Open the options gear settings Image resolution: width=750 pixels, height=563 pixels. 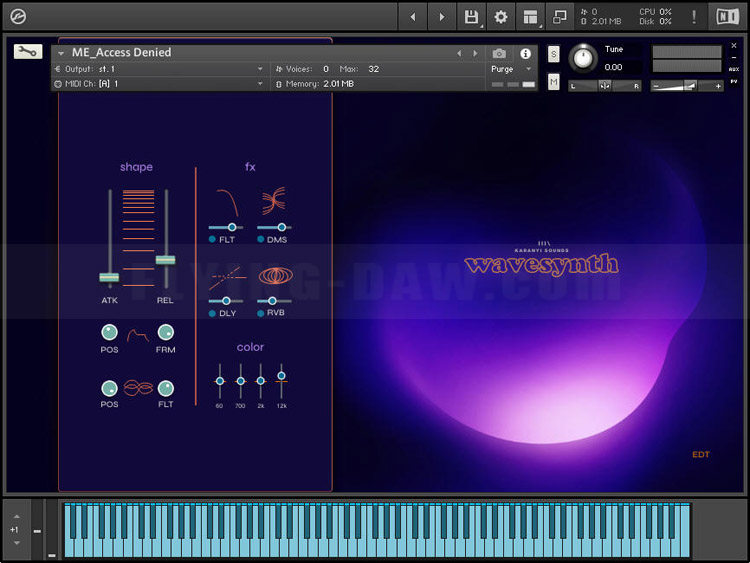tap(500, 17)
